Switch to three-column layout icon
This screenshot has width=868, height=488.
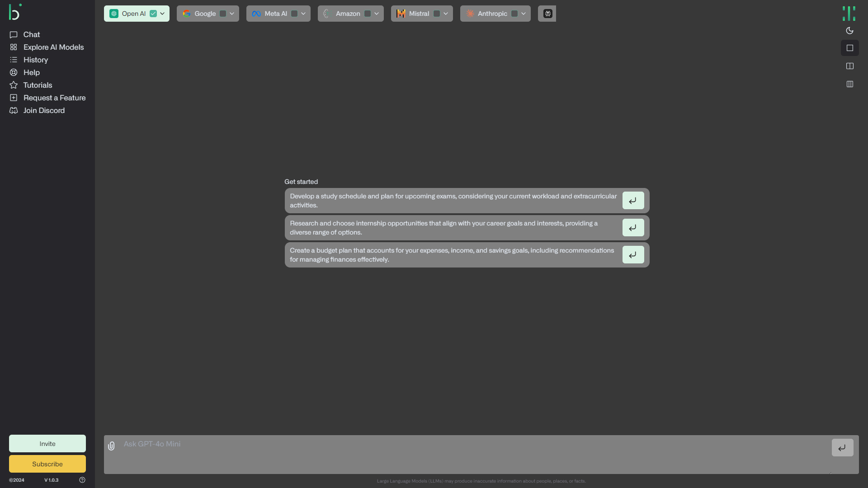click(849, 84)
